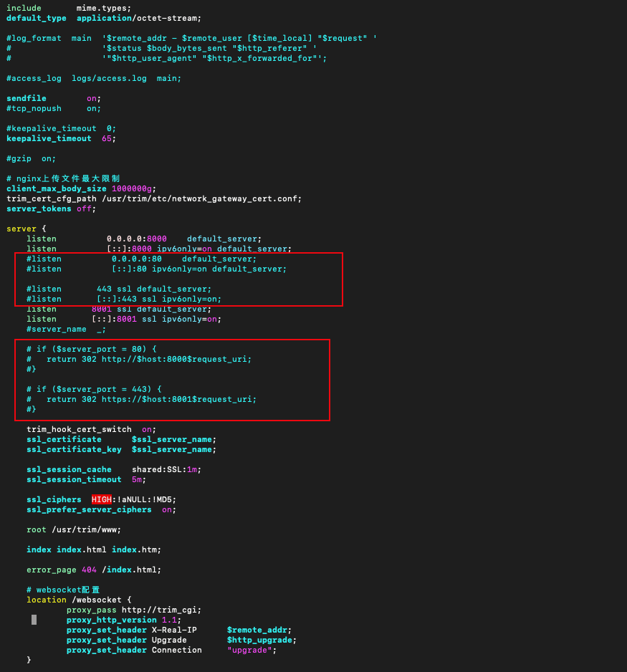Screen dimensions: 627x672
Task: Click the client_max_body_size value 1000000g
Action: 133,188
